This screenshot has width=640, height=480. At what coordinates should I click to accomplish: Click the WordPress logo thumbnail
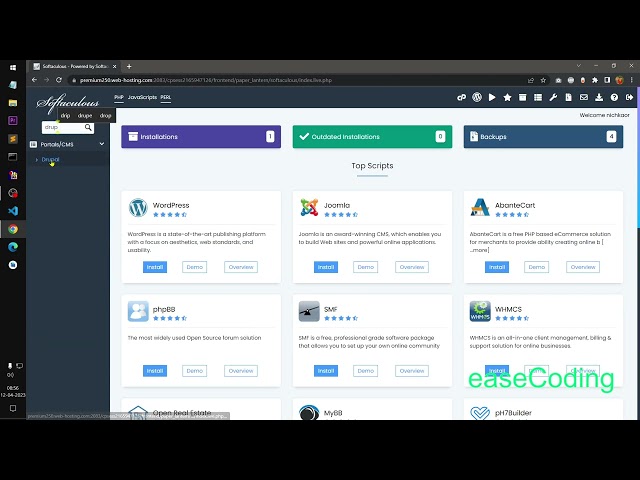pyautogui.click(x=138, y=208)
